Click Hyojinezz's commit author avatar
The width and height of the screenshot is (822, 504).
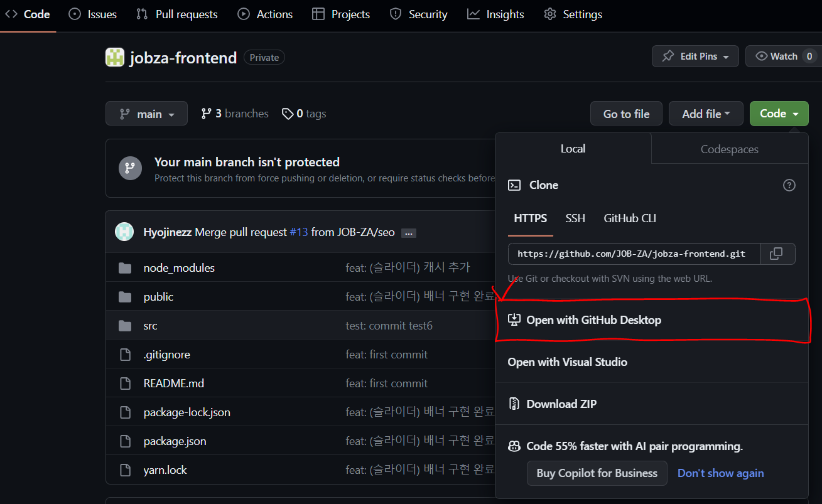click(124, 232)
